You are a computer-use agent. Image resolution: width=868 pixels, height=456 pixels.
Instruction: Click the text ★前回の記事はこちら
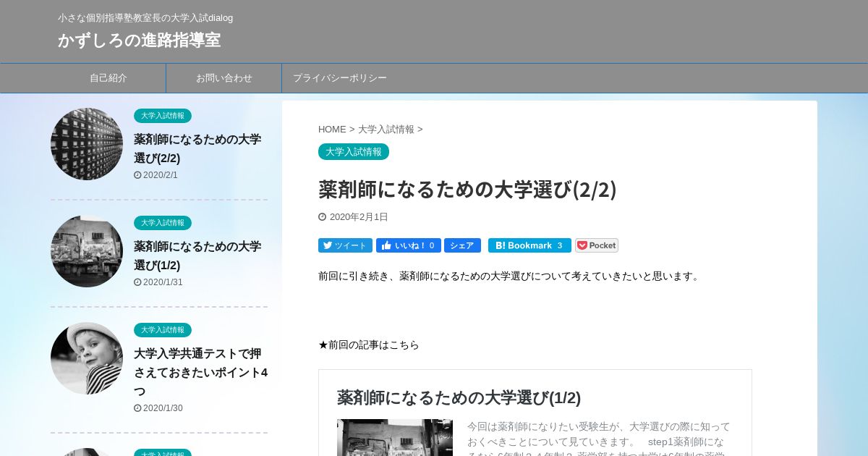369,345
